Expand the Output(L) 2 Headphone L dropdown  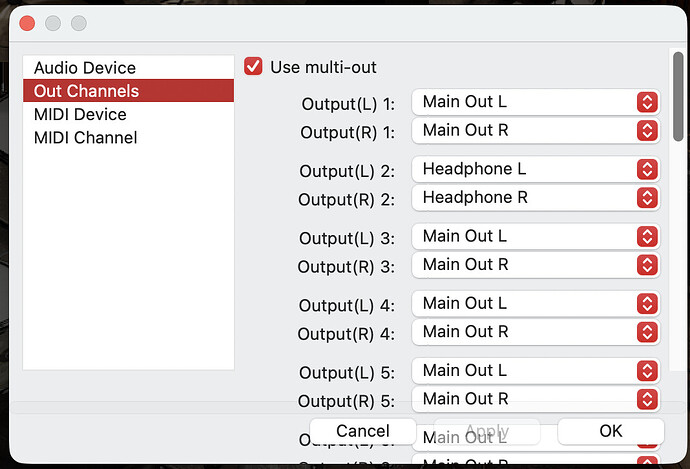pyautogui.click(x=535, y=169)
